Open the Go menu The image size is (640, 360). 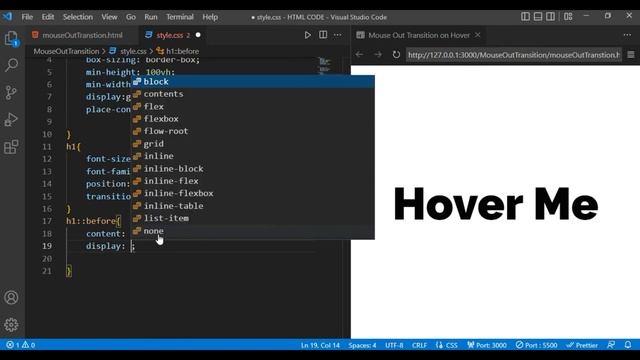[x=131, y=17]
